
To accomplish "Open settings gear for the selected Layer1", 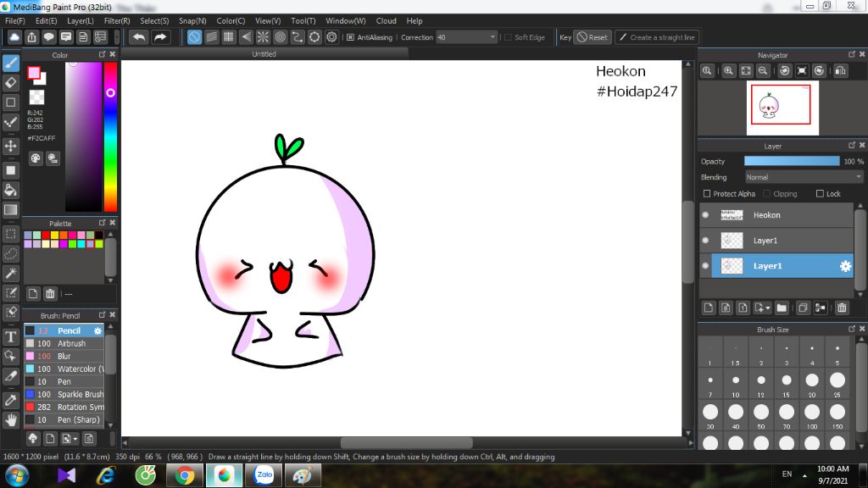I will click(845, 266).
